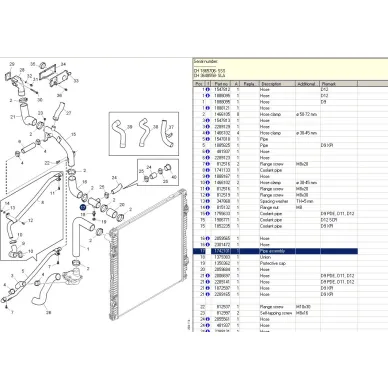Select the Union part row
Image resolution: width=388 pixels, height=388 pixels.
tap(275, 257)
